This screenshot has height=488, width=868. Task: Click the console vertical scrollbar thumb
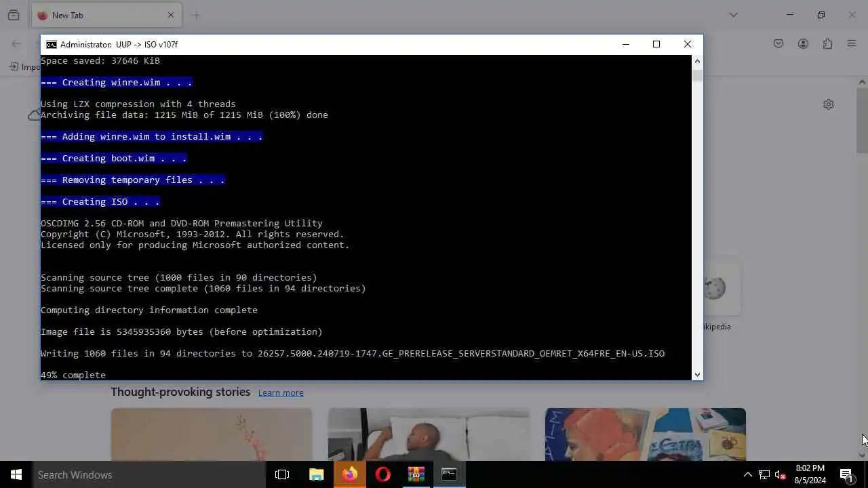697,75
